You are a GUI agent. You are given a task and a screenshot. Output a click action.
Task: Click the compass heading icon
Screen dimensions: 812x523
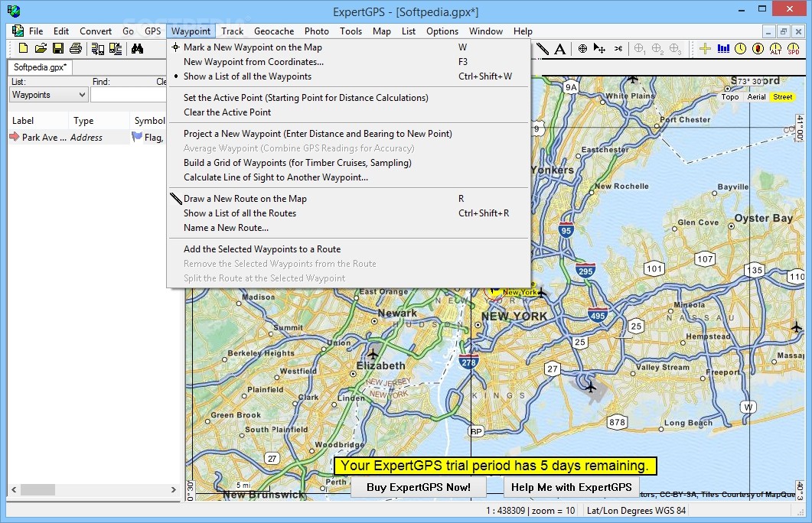(758, 49)
